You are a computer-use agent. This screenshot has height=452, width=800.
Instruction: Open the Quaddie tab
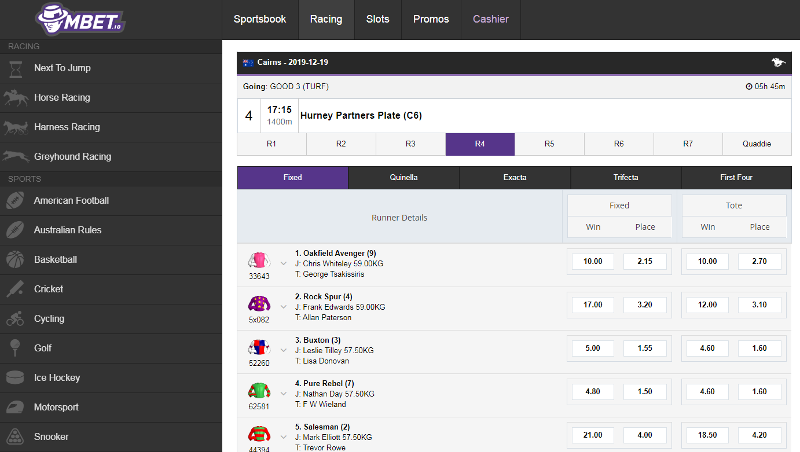coord(757,144)
